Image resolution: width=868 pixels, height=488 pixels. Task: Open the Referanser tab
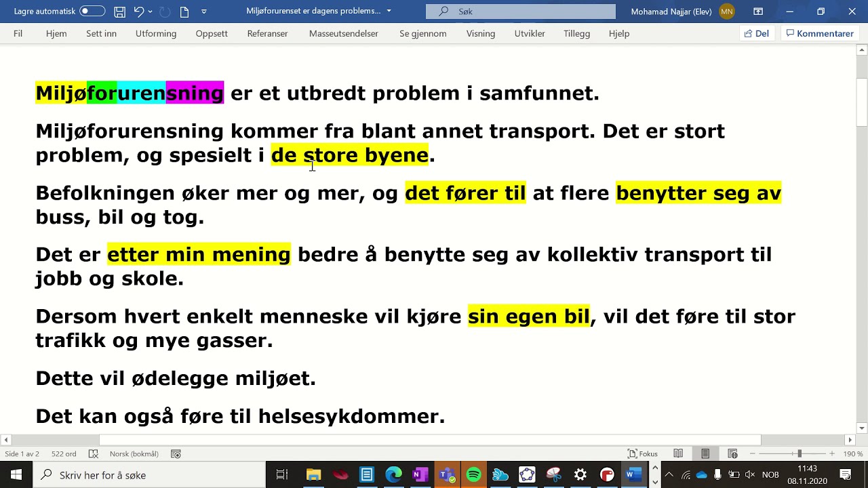pyautogui.click(x=267, y=33)
